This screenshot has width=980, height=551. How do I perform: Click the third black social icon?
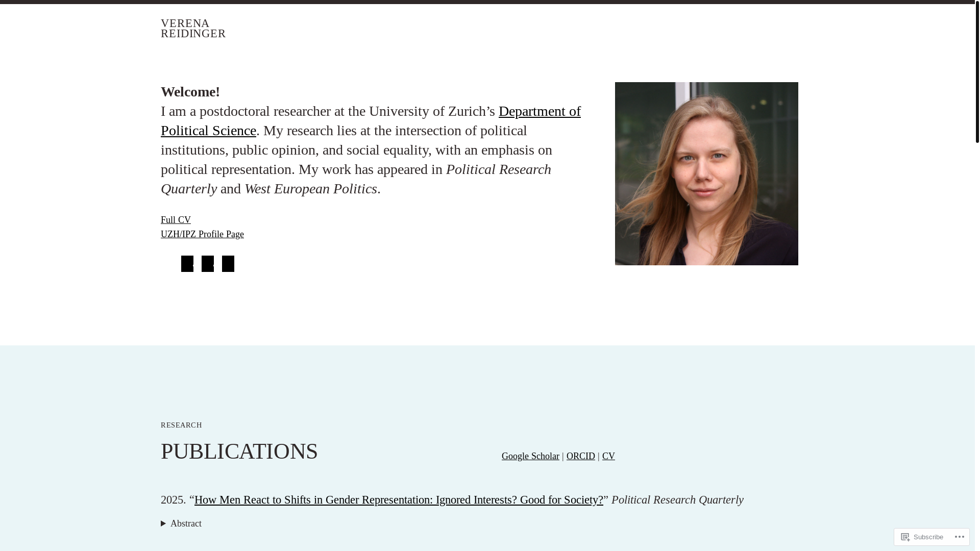point(228,264)
